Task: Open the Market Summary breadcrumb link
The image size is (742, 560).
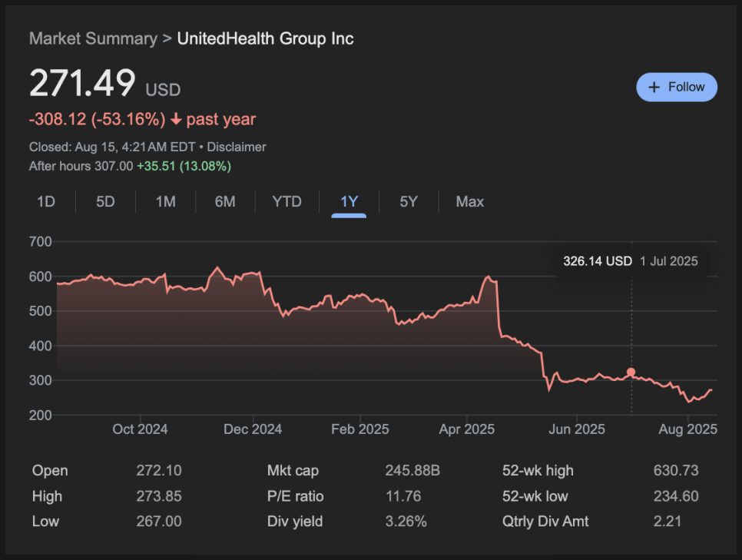Action: click(93, 38)
